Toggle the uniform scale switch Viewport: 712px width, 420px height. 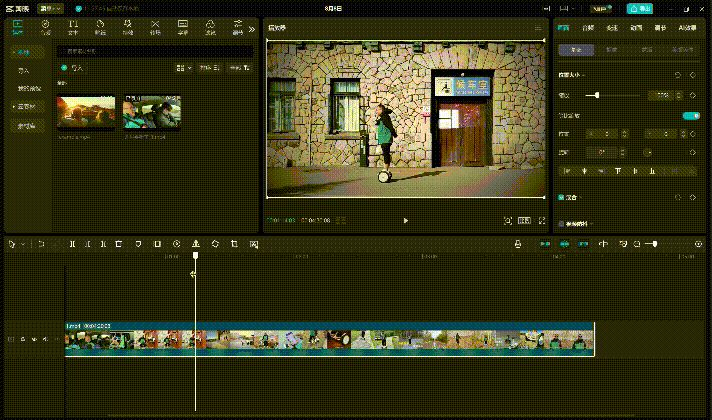(x=690, y=115)
